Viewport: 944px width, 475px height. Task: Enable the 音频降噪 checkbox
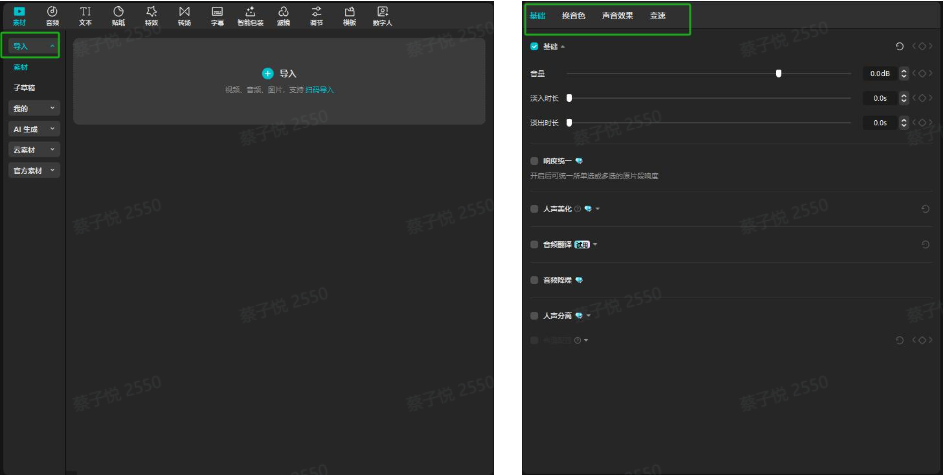534,280
